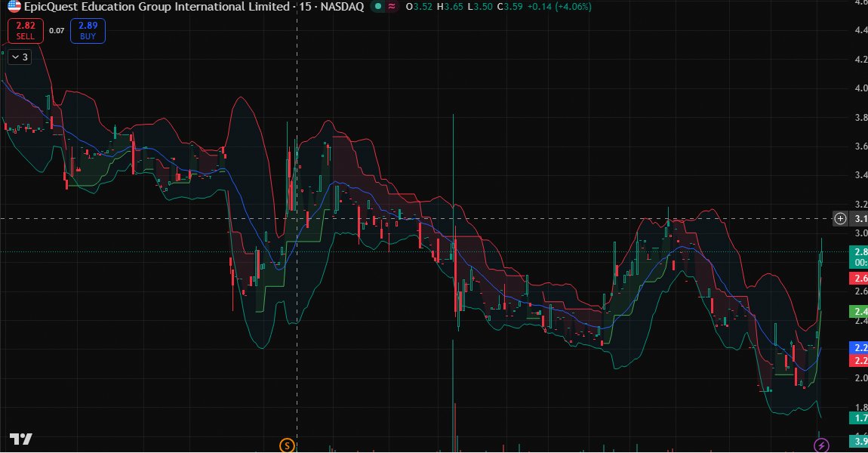This screenshot has height=453, width=868.
Task: Click the 2.89 BUY button
Action: [88, 30]
